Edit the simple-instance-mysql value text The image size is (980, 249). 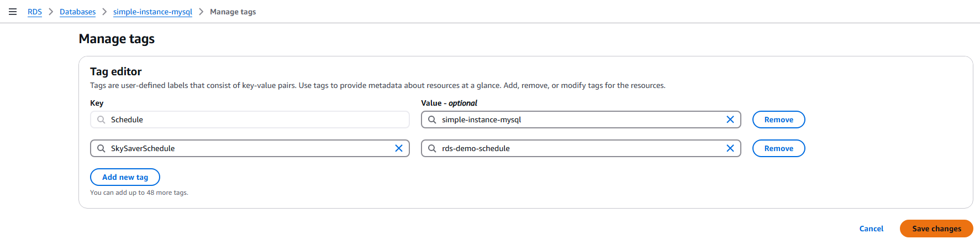[575, 120]
